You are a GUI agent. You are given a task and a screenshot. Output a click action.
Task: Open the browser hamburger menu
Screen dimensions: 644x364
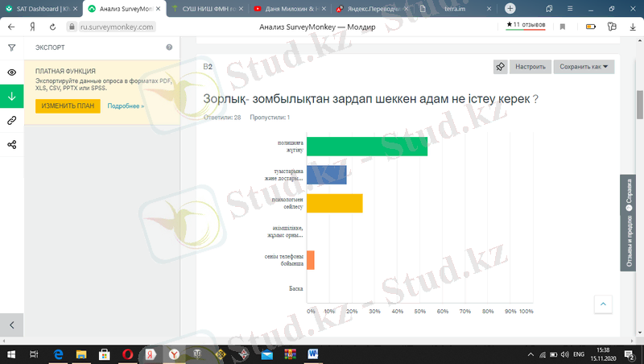click(x=570, y=8)
